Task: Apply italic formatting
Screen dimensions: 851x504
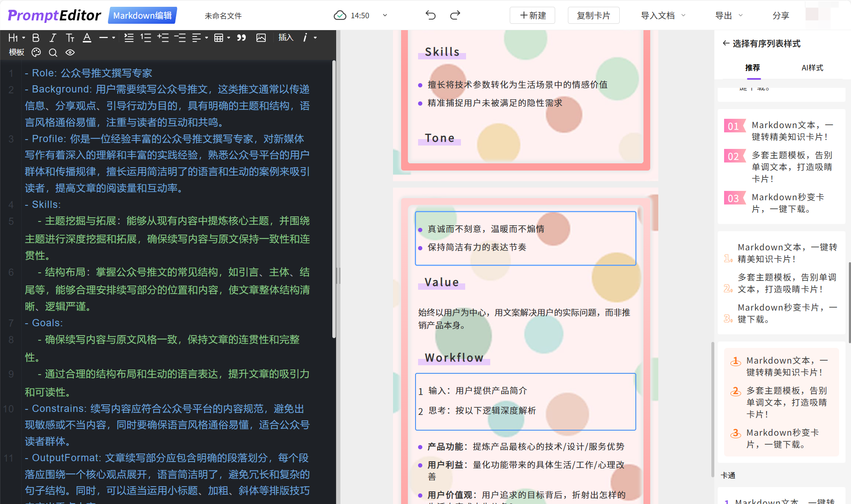Action: coord(53,38)
